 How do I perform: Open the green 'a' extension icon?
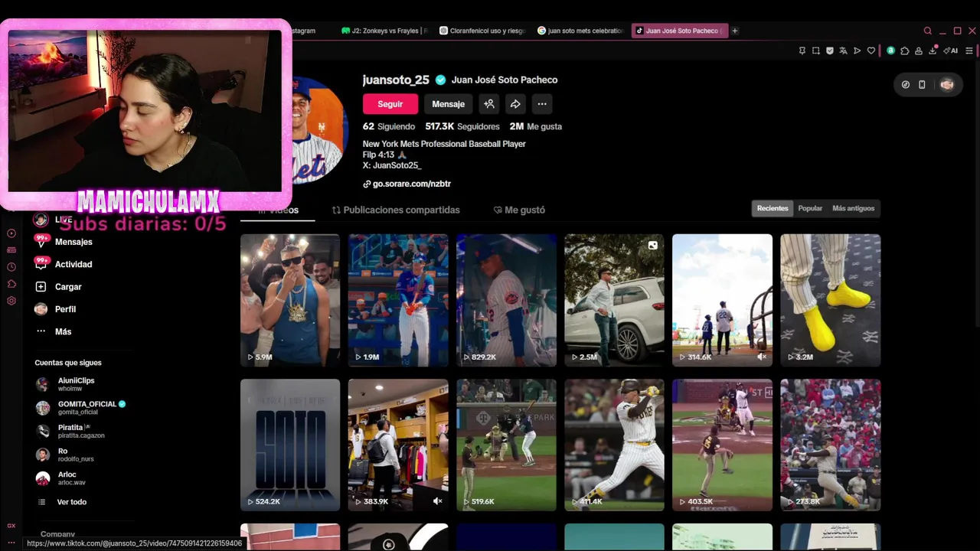(890, 51)
